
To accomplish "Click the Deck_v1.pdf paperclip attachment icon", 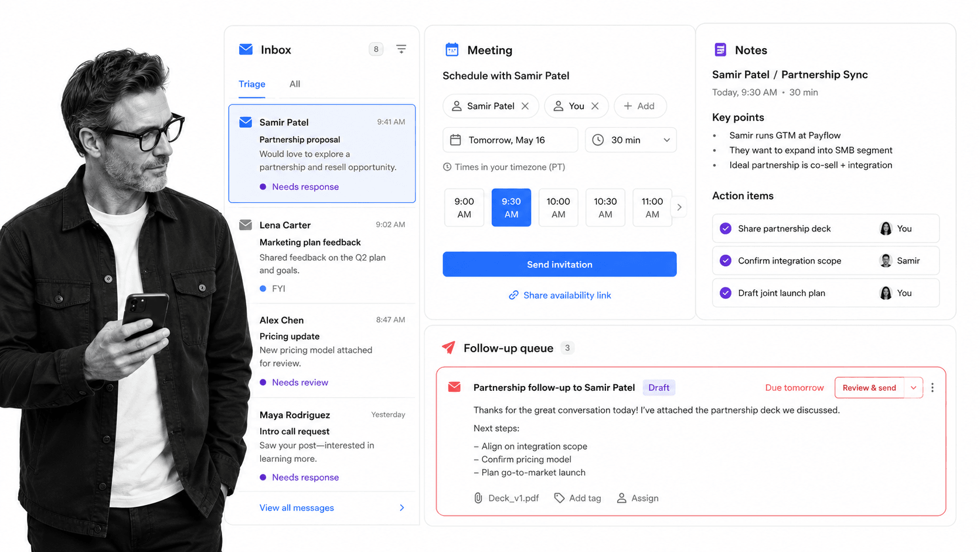I will point(478,498).
